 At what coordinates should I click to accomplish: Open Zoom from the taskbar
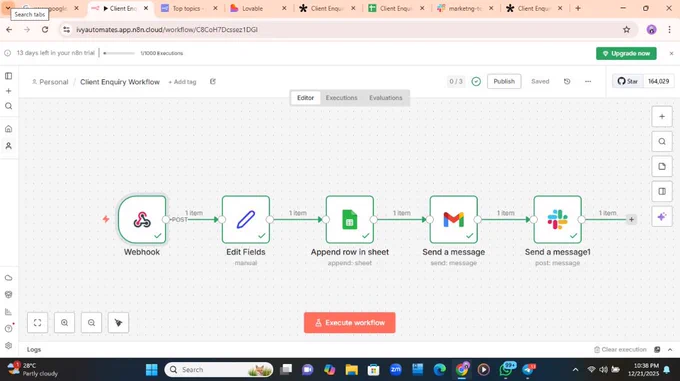[x=396, y=370]
